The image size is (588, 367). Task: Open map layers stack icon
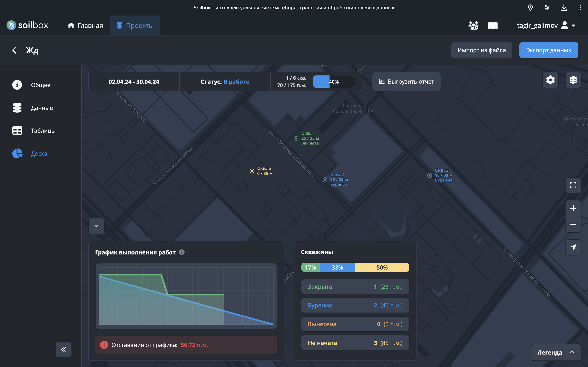573,80
